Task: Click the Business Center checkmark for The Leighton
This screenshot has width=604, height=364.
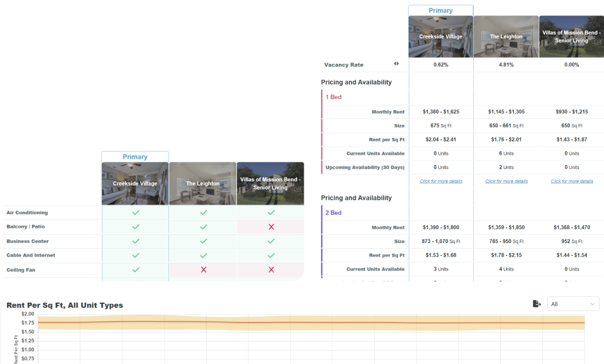Action: pyautogui.click(x=203, y=241)
